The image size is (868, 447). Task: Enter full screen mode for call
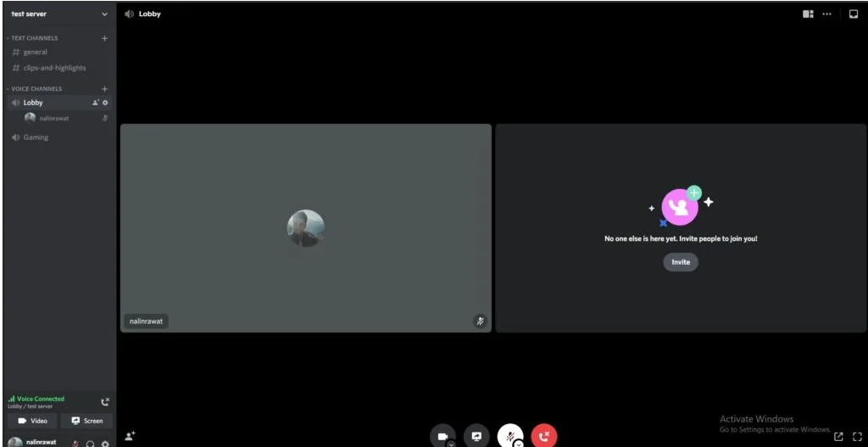[857, 437]
